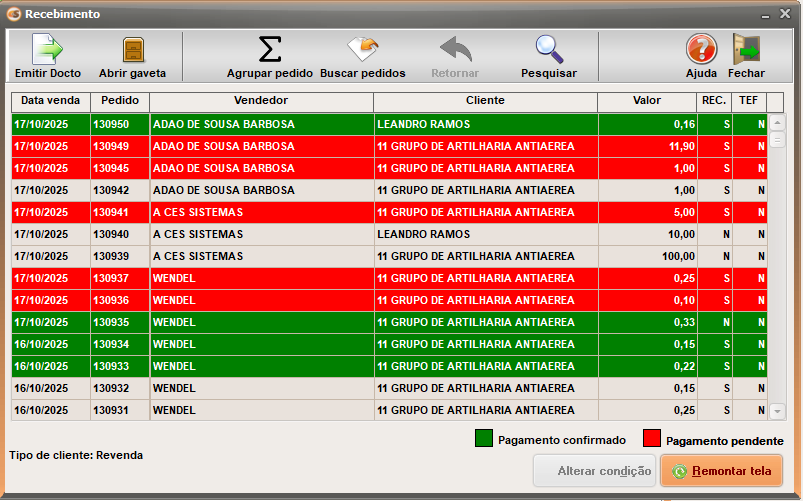Viewport: 803px width, 501px height.
Task: Click the Vendedor column header
Action: tap(261, 101)
